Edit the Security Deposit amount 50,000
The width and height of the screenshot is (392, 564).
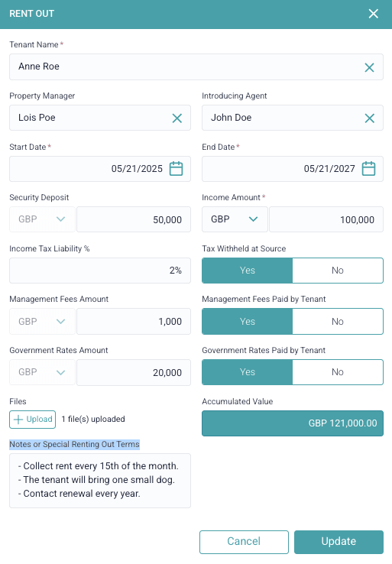click(134, 219)
